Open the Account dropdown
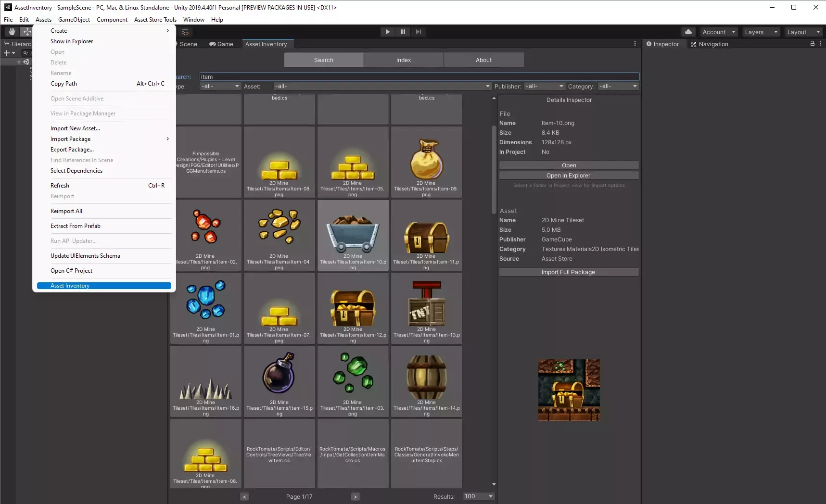This screenshot has width=826, height=504. pos(719,32)
